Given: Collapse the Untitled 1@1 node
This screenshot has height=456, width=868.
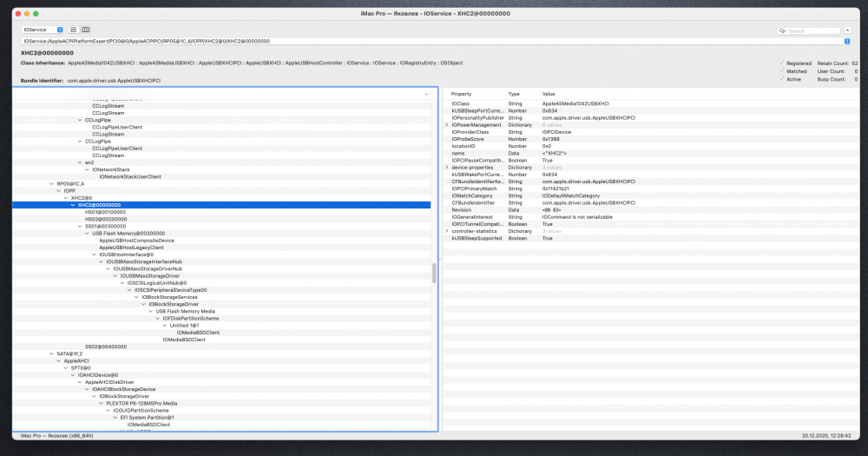Looking at the screenshot, I should pyautogui.click(x=164, y=325).
